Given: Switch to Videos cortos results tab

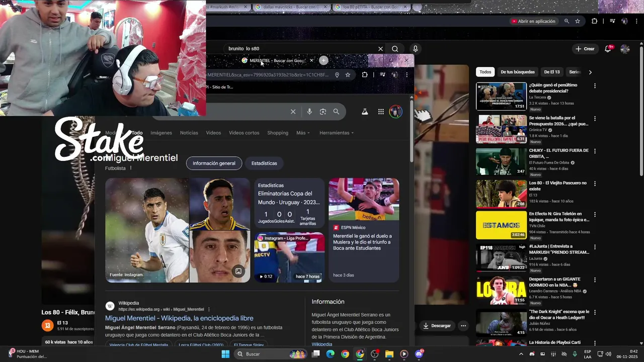Looking at the screenshot, I should click(244, 133).
